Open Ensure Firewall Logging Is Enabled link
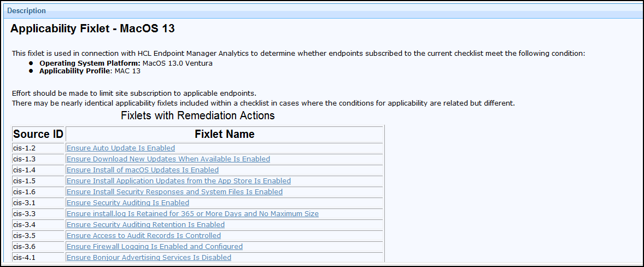The height and width of the screenshot is (267, 644). point(154,246)
